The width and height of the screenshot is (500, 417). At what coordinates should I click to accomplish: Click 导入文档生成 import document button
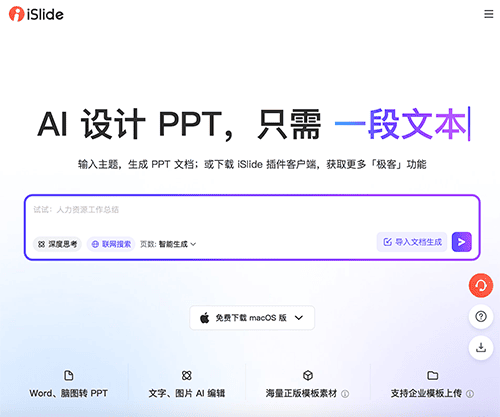[x=412, y=242]
